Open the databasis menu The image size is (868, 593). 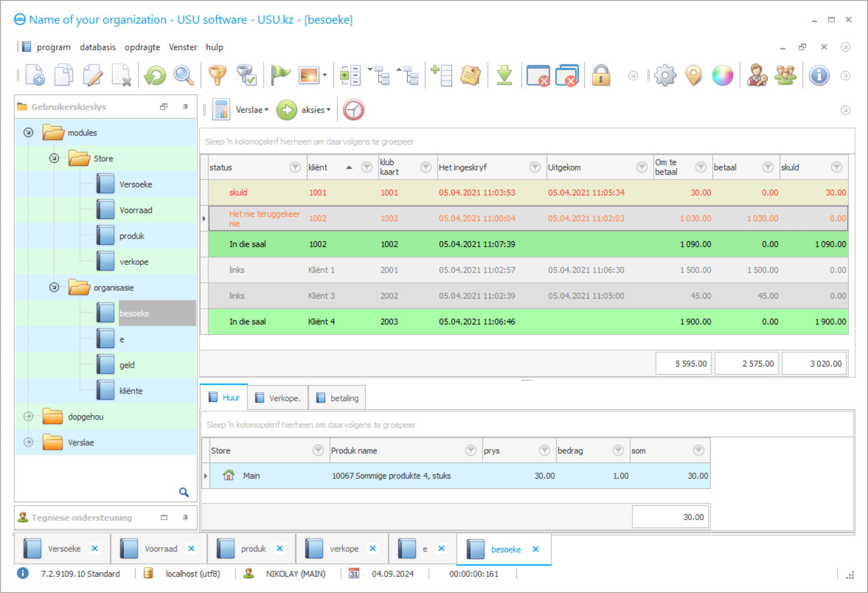click(97, 47)
